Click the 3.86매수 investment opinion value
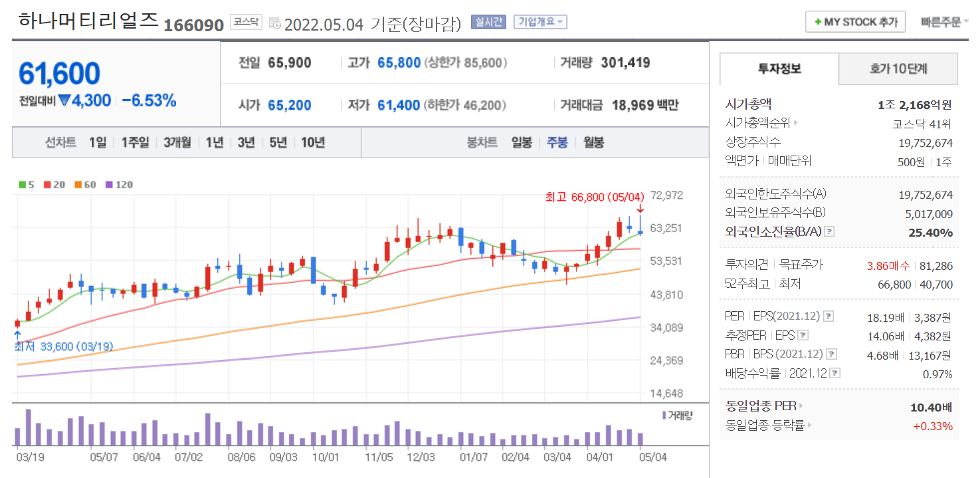This screenshot has height=478, width=980. [888, 266]
